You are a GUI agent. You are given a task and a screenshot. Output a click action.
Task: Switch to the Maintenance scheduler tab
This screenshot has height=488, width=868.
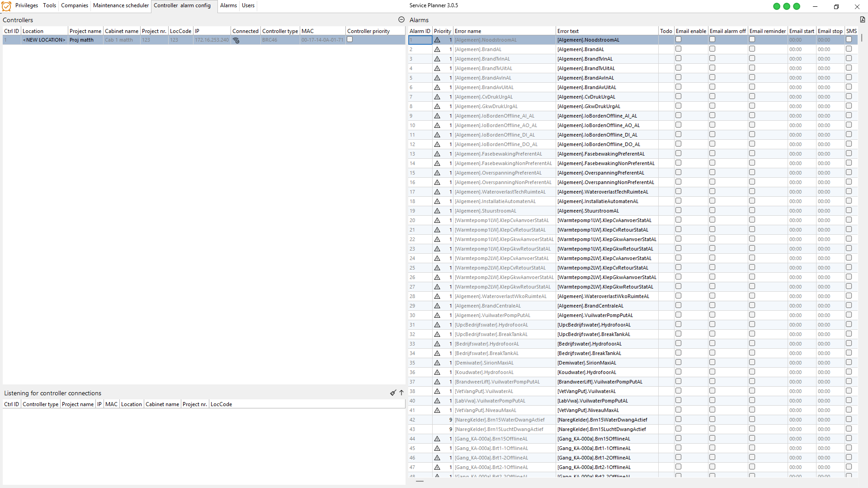click(121, 5)
